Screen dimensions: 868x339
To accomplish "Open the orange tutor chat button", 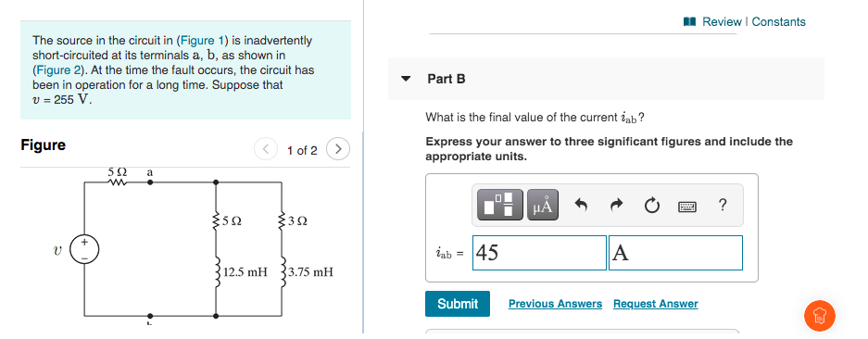I will (x=819, y=316).
